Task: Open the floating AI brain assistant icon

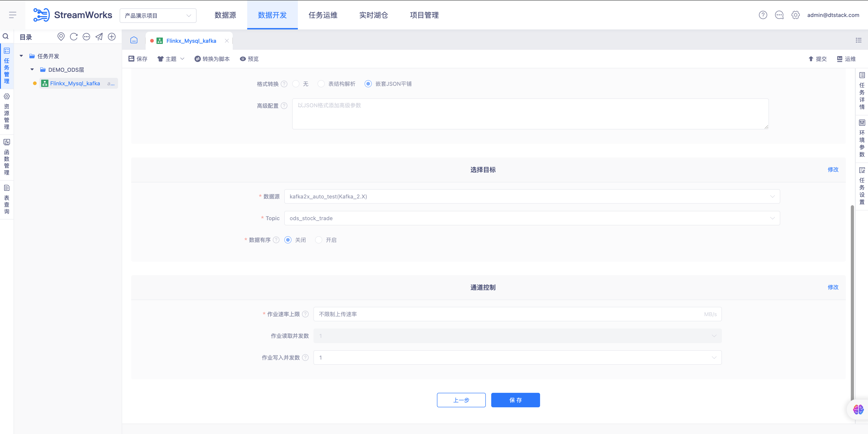Action: point(858,409)
